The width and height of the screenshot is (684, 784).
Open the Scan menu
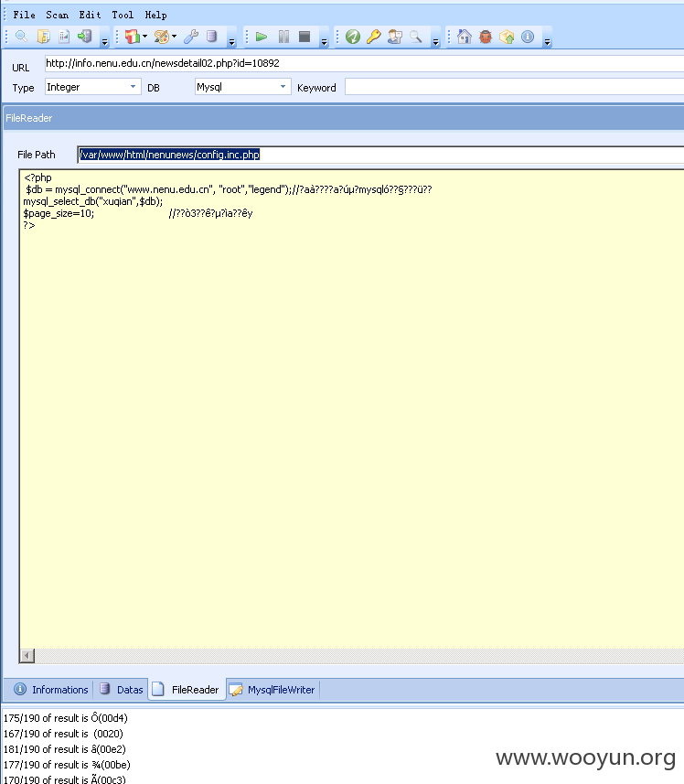(x=57, y=15)
